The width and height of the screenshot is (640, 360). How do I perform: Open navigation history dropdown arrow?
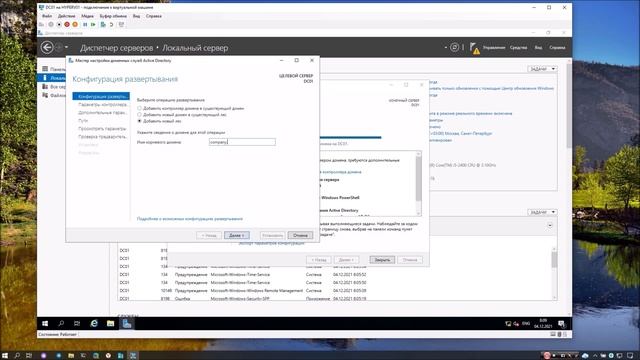click(x=67, y=47)
